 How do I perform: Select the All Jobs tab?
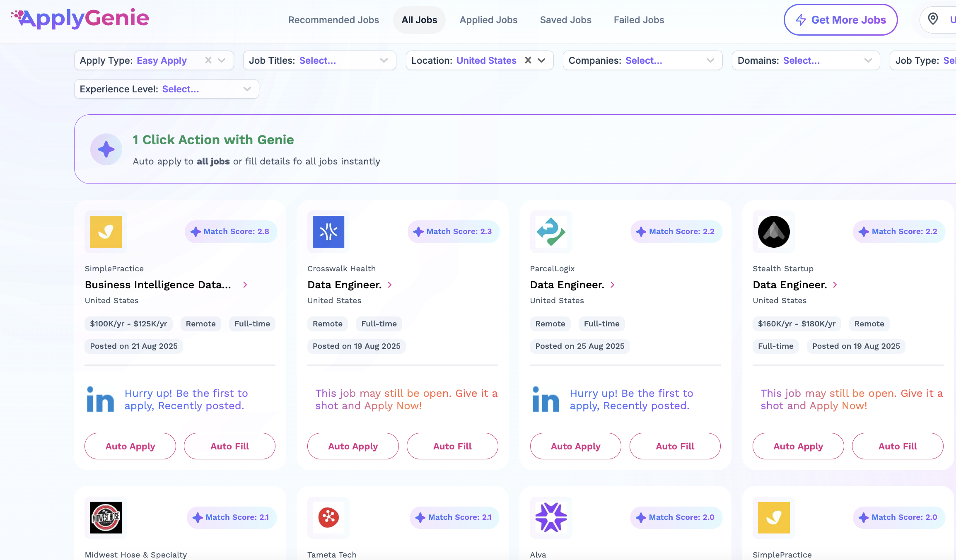pos(419,20)
